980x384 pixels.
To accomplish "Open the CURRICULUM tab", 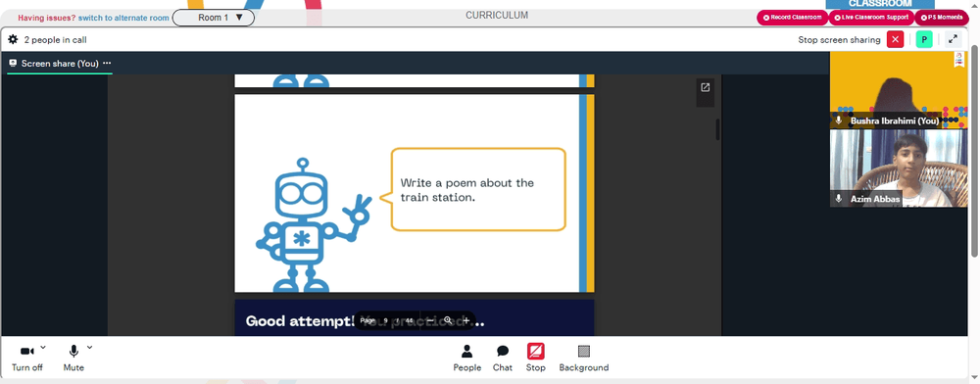I will pyautogui.click(x=497, y=16).
